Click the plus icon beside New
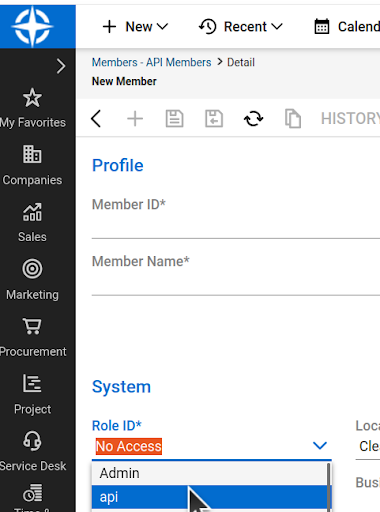 click(x=109, y=27)
